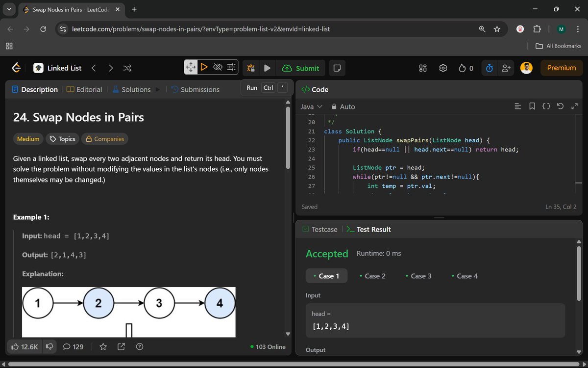Open the layout grid icon

point(423,68)
